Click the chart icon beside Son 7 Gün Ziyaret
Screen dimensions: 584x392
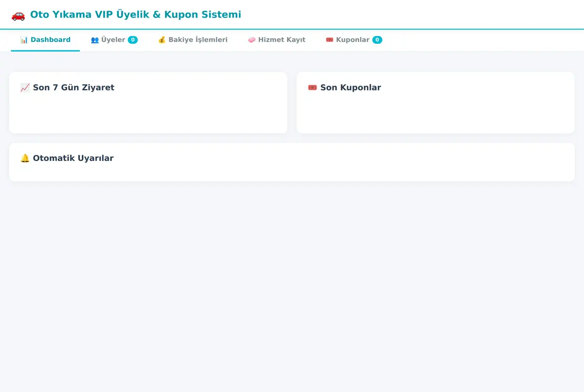(x=25, y=88)
